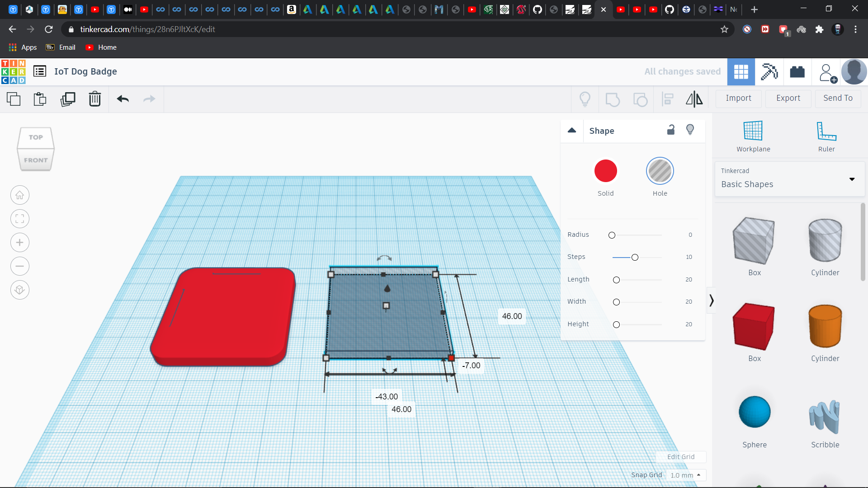Toggle shape to Hole type
Screen dimensions: 868x488
point(659,171)
